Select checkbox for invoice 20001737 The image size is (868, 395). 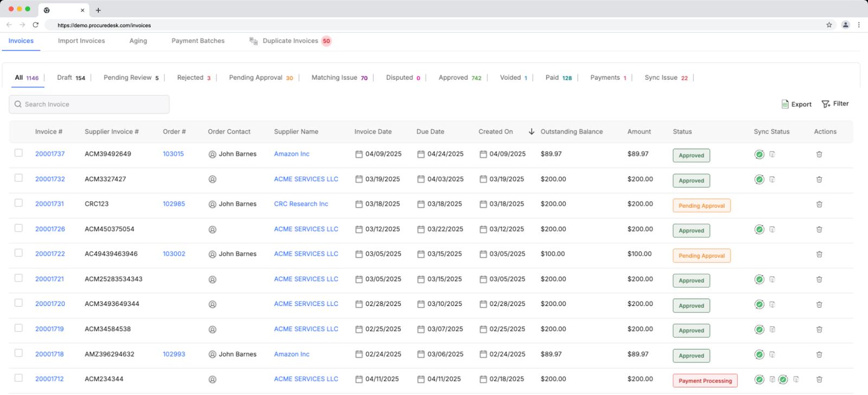pos(18,153)
